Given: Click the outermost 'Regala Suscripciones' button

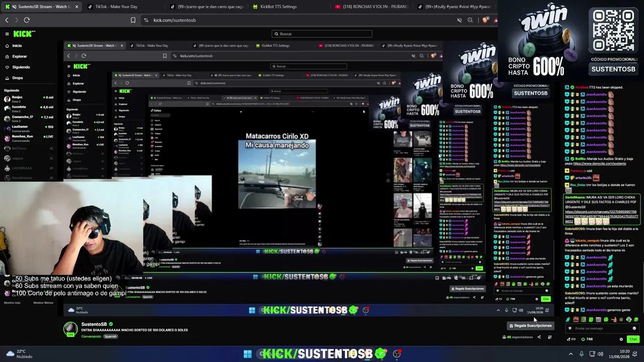Looking at the screenshot, I should 530,326.
